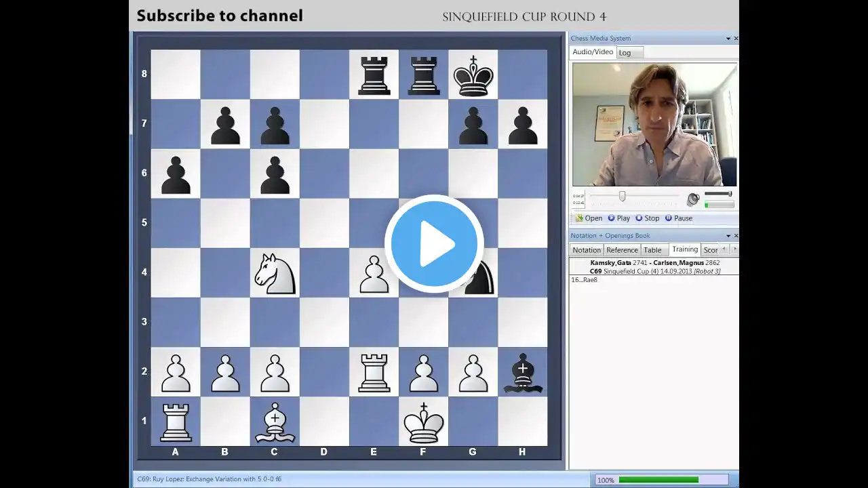The image size is (868, 488).
Task: Show previous tabs with left tab arrow
Action: (x=724, y=249)
